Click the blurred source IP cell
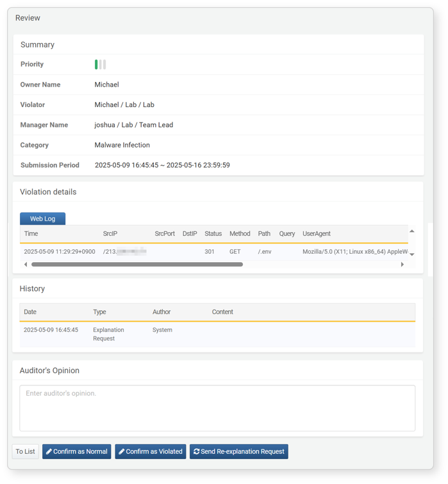The height and width of the screenshot is (484, 448). click(x=124, y=251)
